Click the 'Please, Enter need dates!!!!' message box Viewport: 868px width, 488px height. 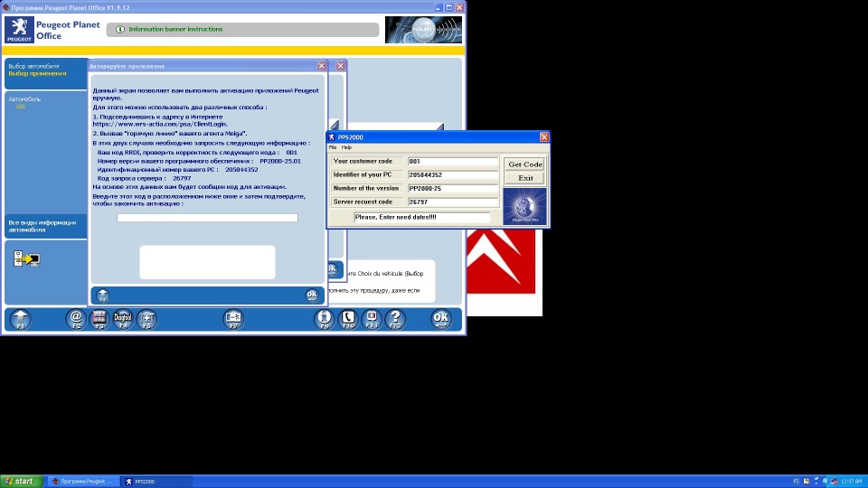coord(422,217)
